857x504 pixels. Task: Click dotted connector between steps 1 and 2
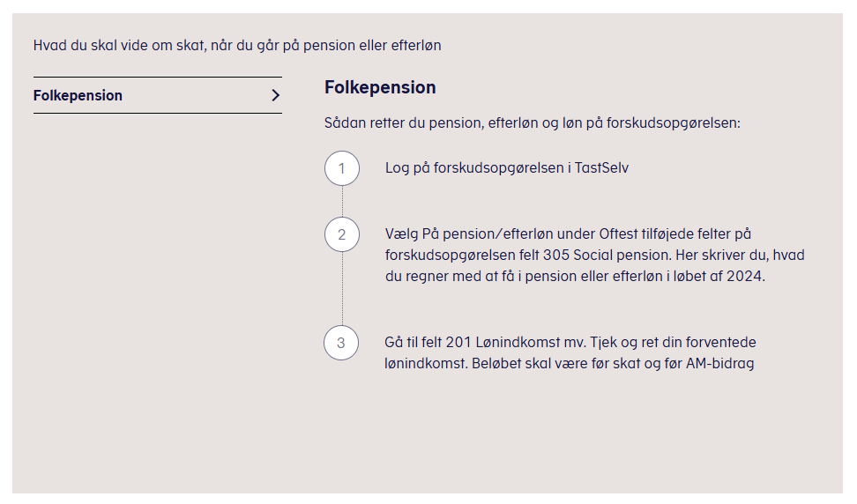[342, 201]
